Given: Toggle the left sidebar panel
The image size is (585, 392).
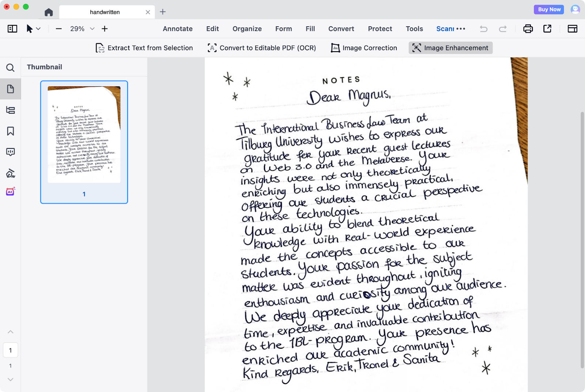Looking at the screenshot, I should pos(12,29).
